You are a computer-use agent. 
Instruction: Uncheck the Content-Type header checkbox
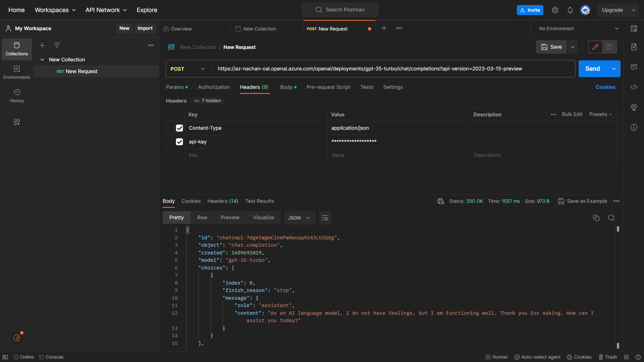pos(179,128)
